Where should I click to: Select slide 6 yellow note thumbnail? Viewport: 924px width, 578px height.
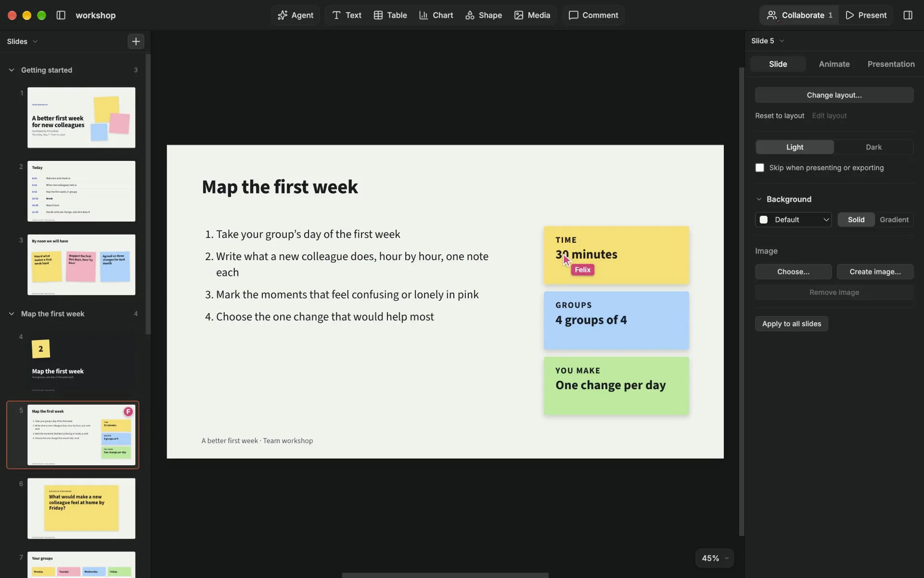tap(81, 508)
